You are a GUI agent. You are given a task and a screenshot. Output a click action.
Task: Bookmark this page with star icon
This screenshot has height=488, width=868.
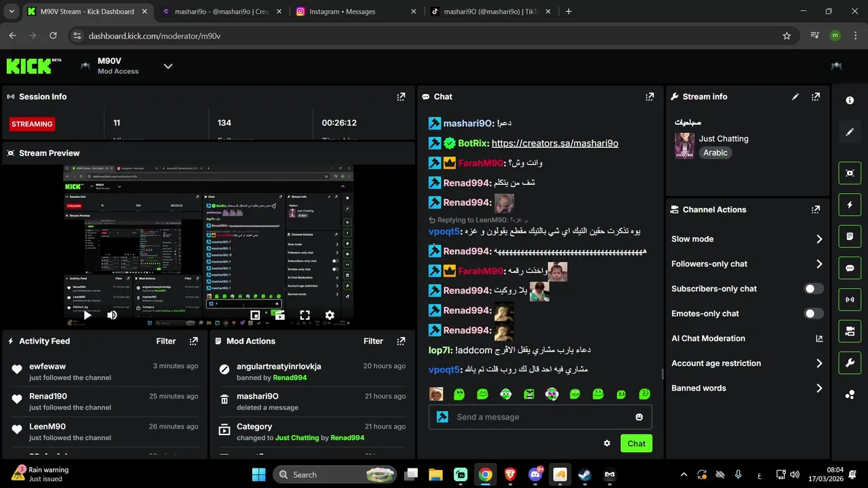coord(787,36)
